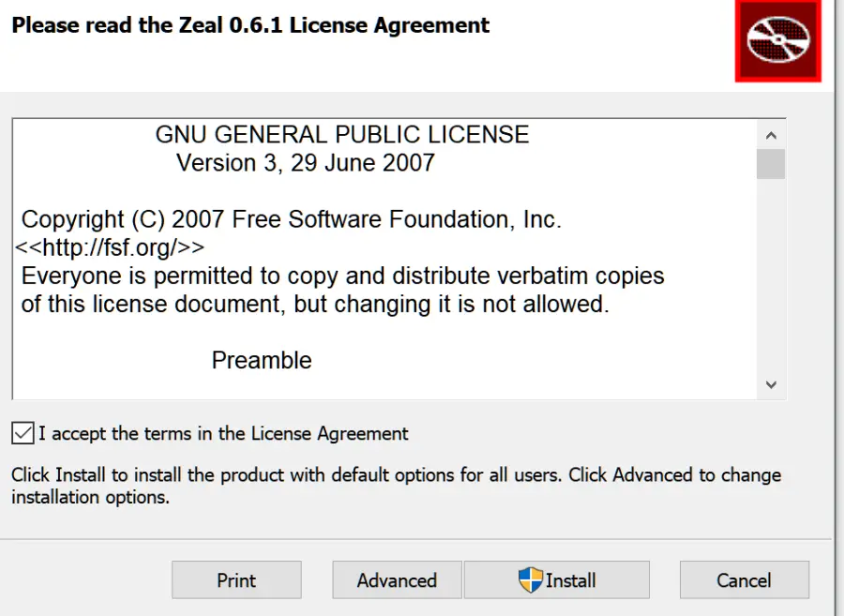Viewport: 844px width, 616px height.
Task: Click the "Click Install to install" instruction text
Action: click(396, 486)
